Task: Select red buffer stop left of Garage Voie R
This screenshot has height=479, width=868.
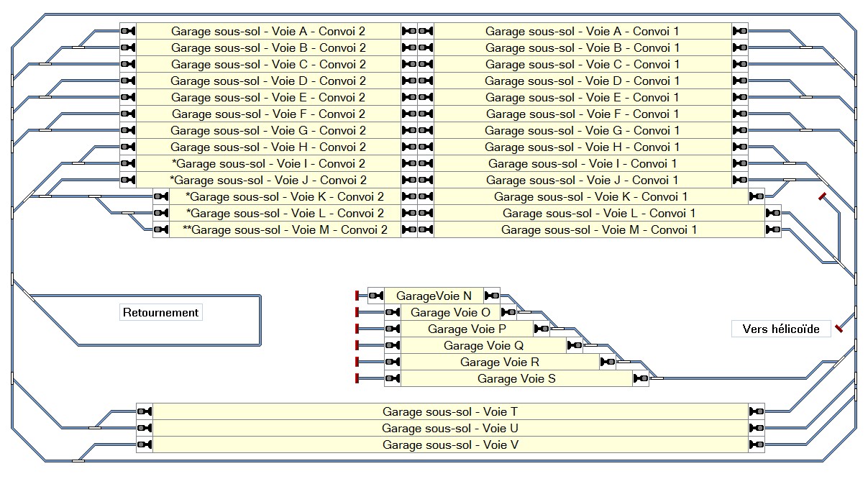Action: point(357,362)
